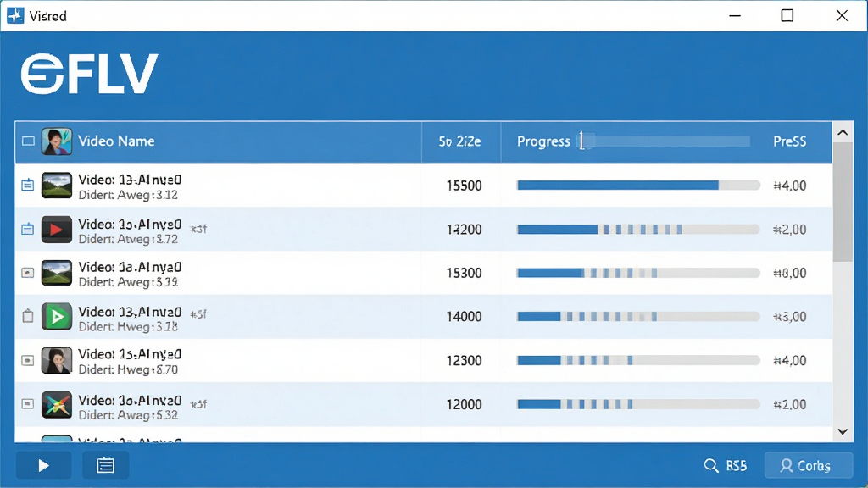The height and width of the screenshot is (488, 868).
Task: Open the colorful star icon in the 12000 row
Action: tap(57, 404)
